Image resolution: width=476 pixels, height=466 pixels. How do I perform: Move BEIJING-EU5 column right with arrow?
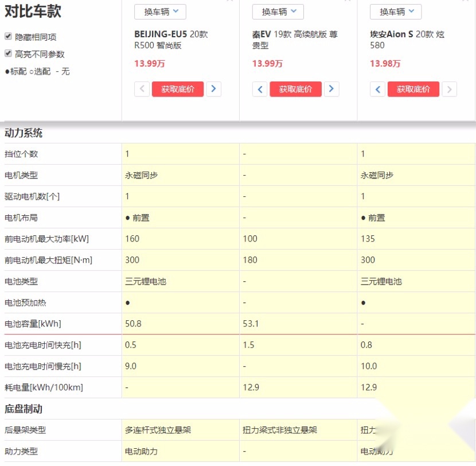tap(214, 89)
